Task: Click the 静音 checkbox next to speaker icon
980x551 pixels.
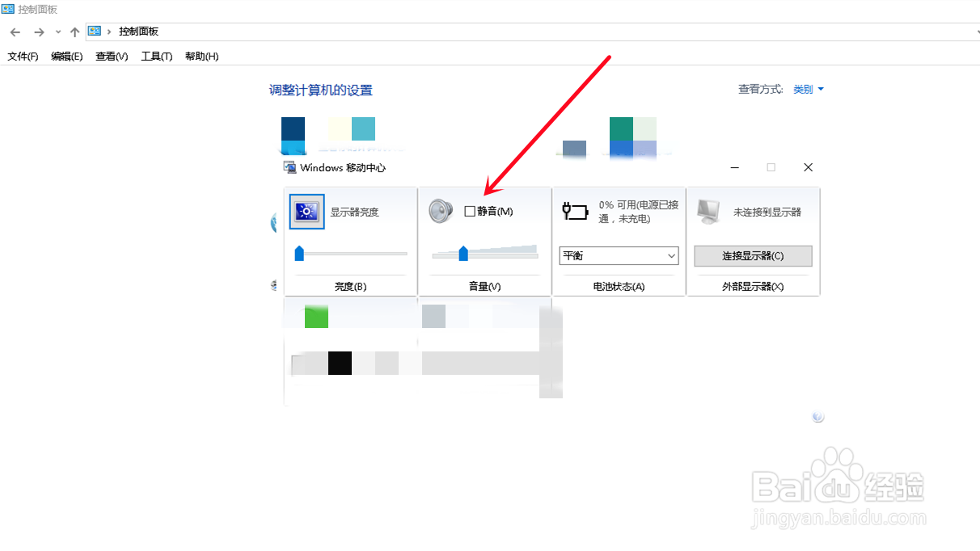Action: point(471,209)
